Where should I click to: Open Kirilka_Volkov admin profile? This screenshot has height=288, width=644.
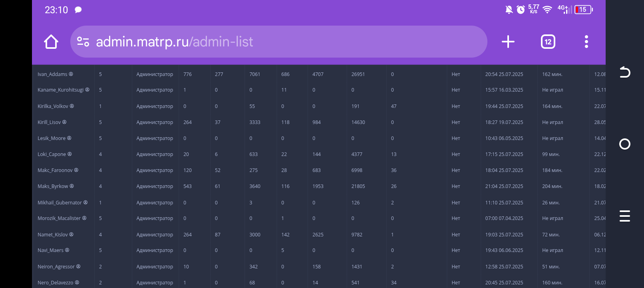53,106
